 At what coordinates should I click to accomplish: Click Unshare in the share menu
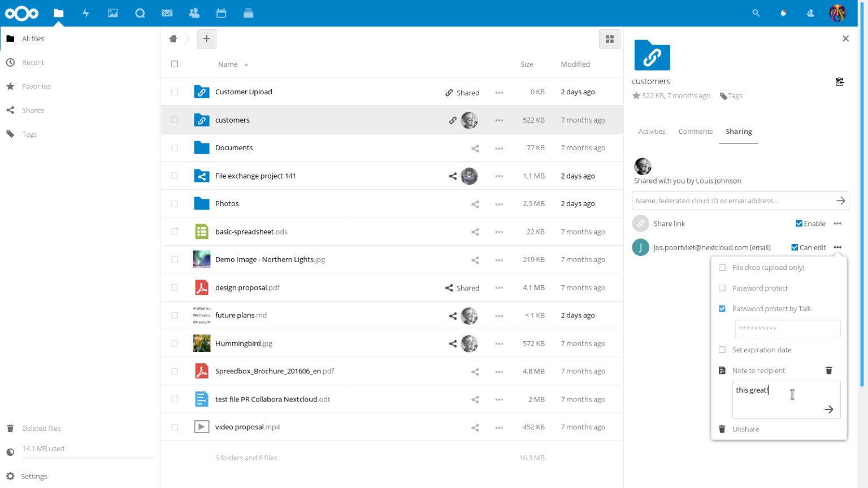[x=745, y=429]
